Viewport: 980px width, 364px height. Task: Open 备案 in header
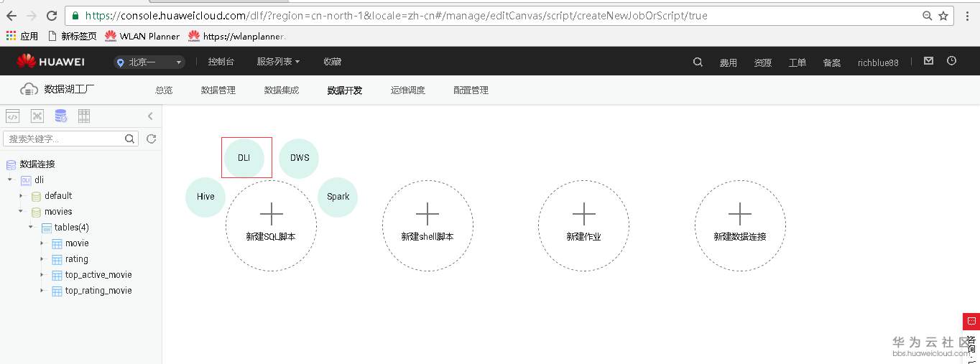(x=832, y=63)
